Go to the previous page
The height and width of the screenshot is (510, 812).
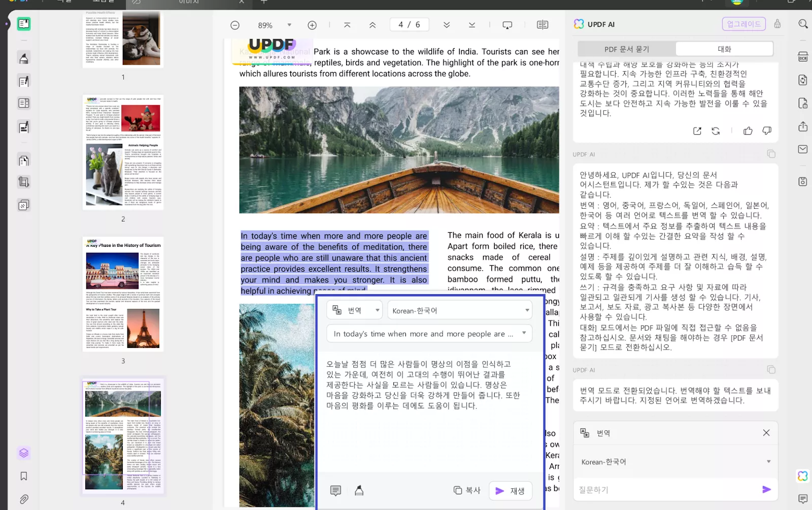pyautogui.click(x=373, y=25)
